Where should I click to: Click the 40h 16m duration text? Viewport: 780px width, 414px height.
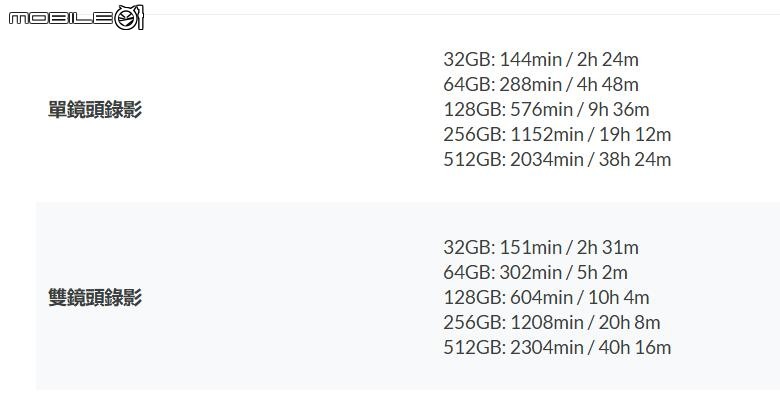tap(635, 347)
